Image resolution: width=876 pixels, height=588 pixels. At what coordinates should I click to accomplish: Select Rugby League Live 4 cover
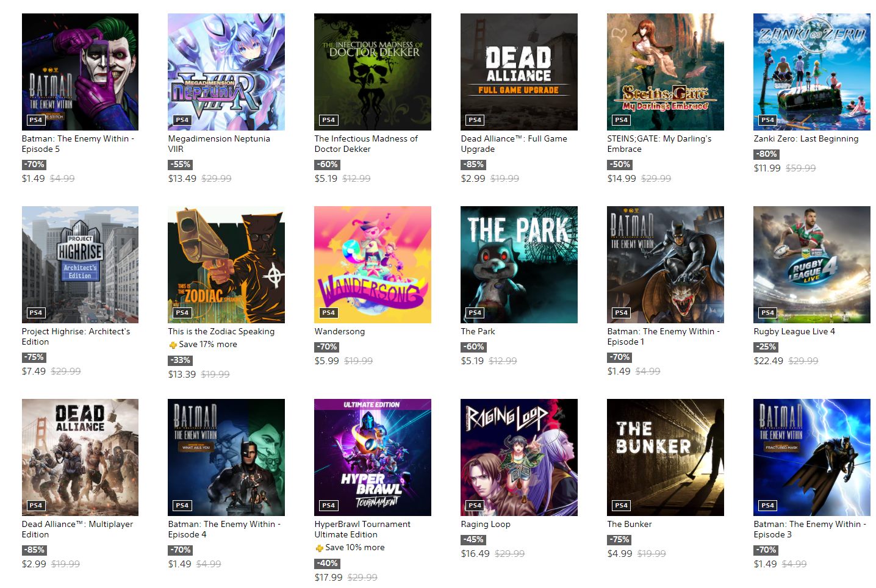(x=812, y=265)
